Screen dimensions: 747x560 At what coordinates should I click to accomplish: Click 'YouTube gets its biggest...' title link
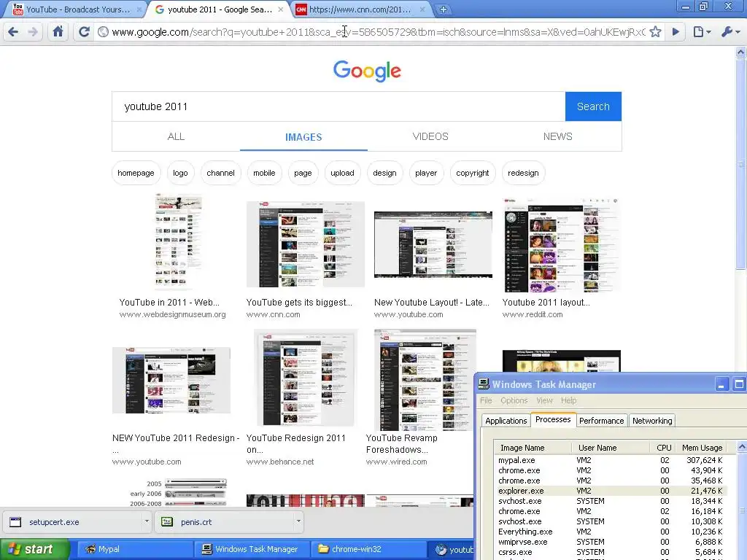[x=299, y=303]
